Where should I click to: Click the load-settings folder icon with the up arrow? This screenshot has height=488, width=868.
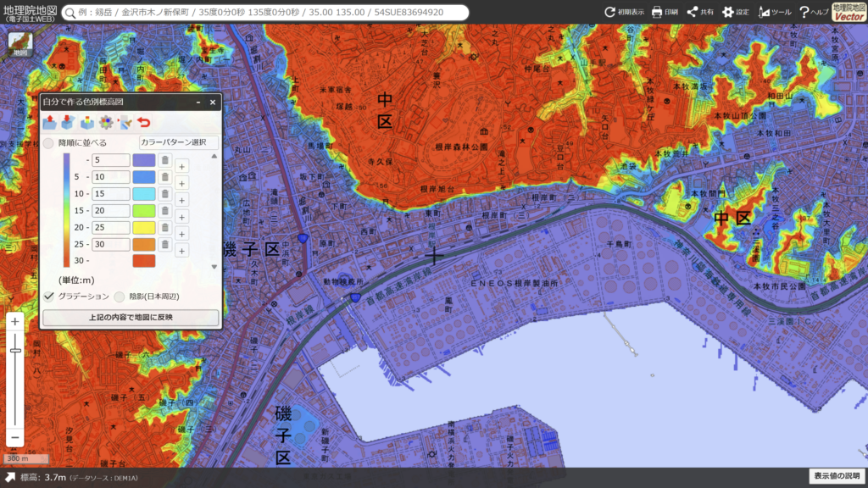50,122
